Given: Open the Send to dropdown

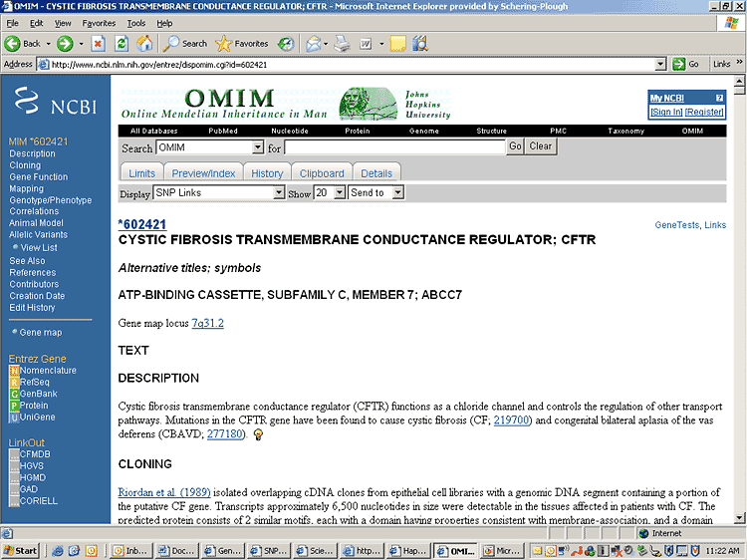Looking at the screenshot, I should click(x=397, y=193).
